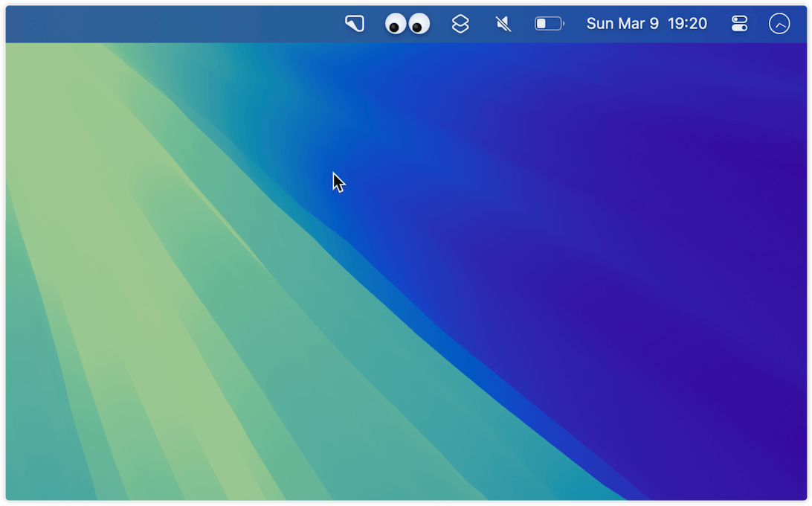Open the Shortcuts stacked-layers menu
This screenshot has height=506, width=812.
(460, 24)
